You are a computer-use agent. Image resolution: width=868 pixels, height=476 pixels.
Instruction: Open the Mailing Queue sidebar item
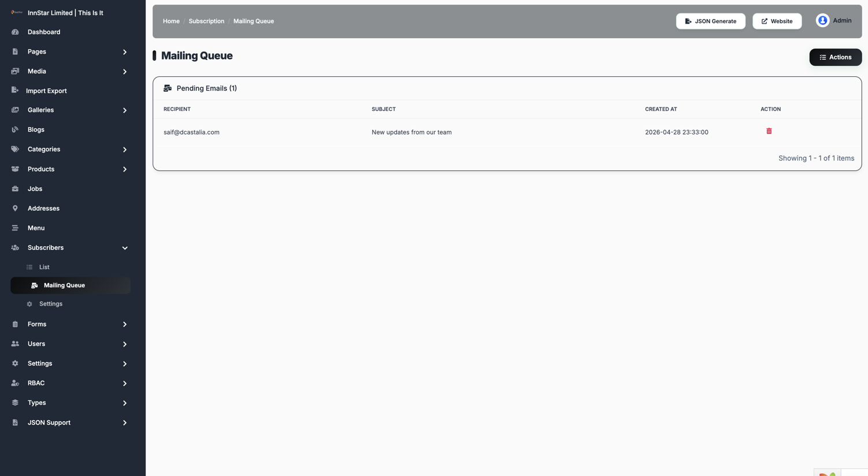(71, 285)
